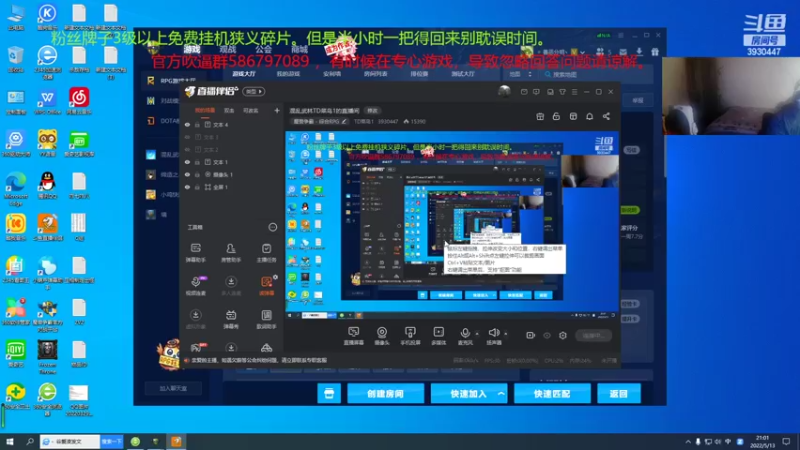Screen dimensions: 800x450
Task: Add a 手机投屏 phone mirroring source
Action: point(410,336)
